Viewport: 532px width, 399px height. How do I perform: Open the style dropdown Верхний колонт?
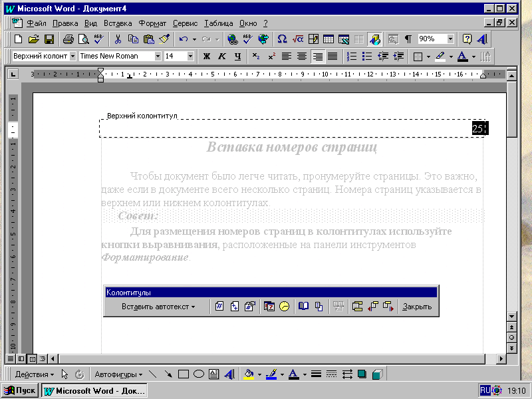coord(72,57)
